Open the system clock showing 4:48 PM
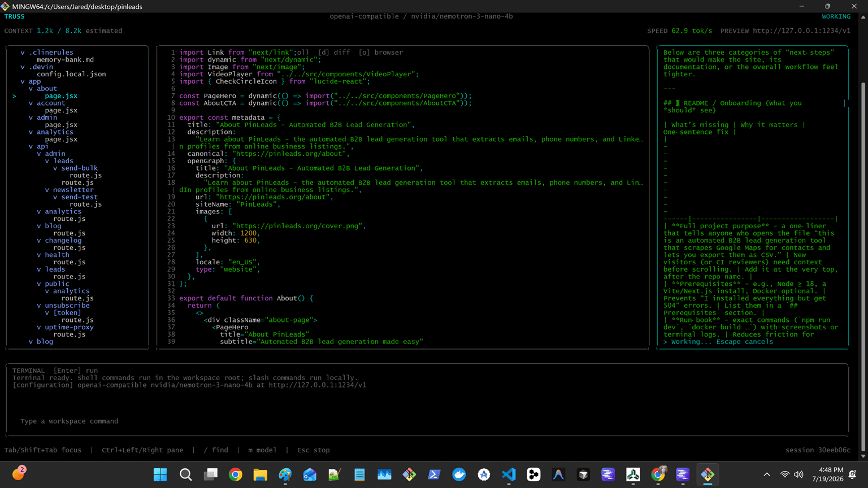The image size is (868, 488). click(x=827, y=474)
